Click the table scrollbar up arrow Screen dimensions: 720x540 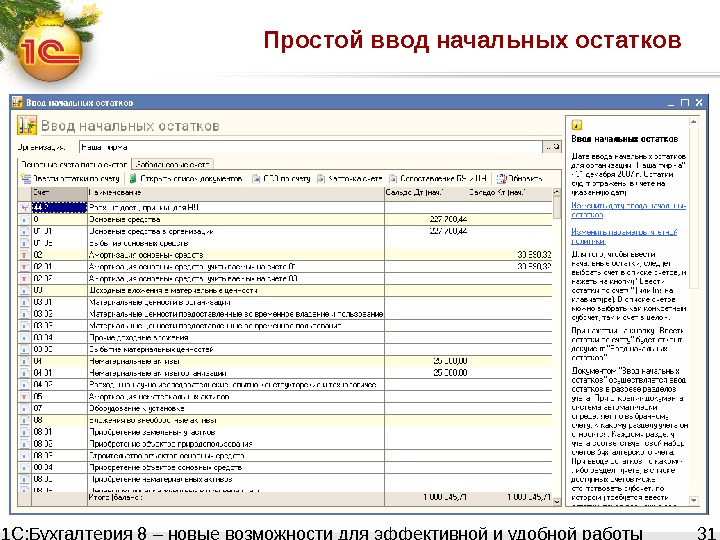[x=557, y=192]
